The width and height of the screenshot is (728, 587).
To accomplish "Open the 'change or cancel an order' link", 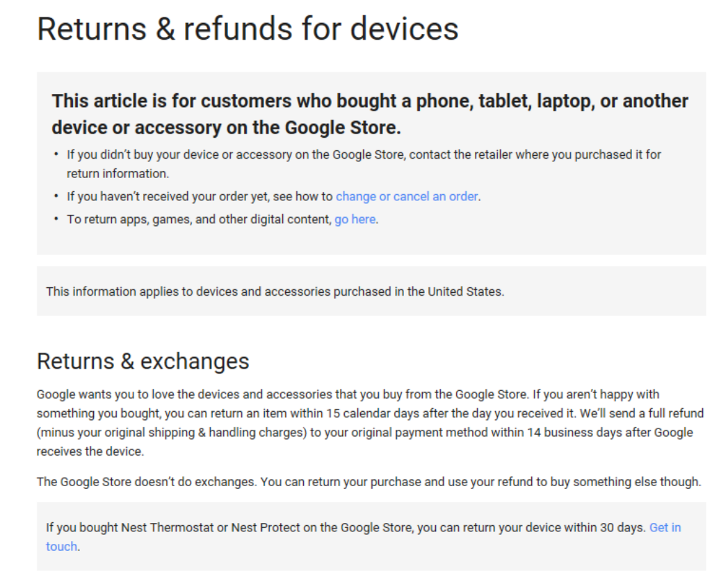I will (x=407, y=196).
